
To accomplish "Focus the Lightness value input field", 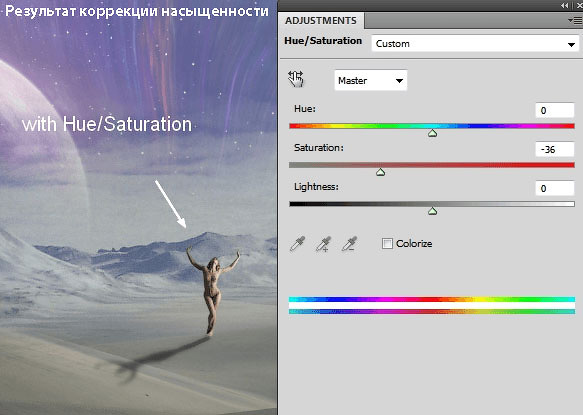I will tap(554, 189).
